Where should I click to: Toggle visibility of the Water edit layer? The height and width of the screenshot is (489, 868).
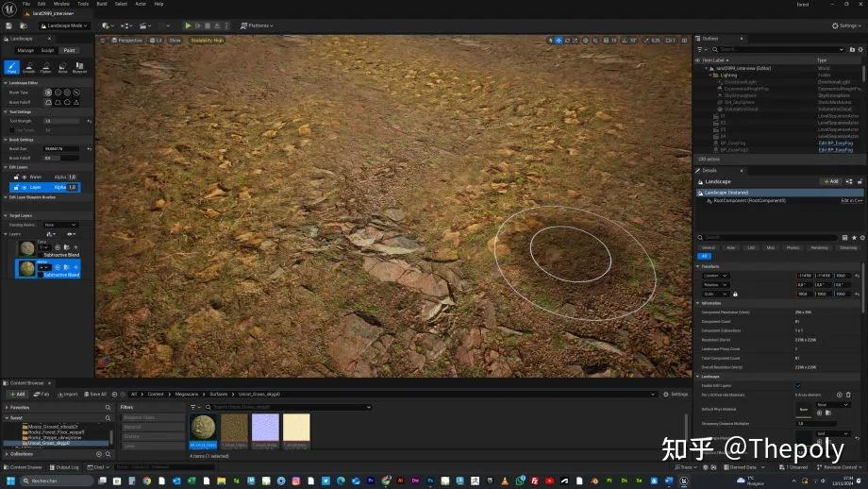(x=25, y=177)
